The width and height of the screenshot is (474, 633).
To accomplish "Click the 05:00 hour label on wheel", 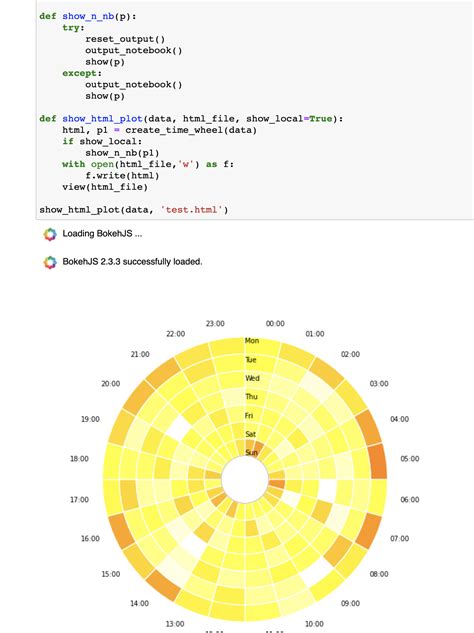I will point(410,459).
